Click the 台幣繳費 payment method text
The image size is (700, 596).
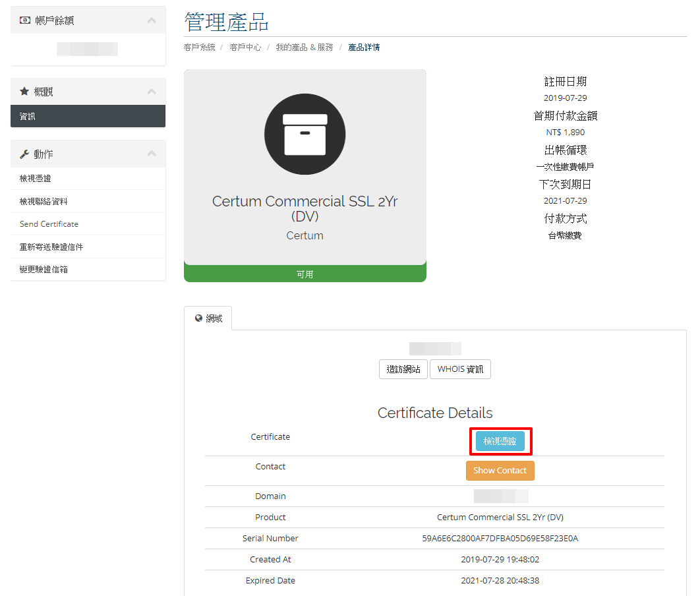565,235
